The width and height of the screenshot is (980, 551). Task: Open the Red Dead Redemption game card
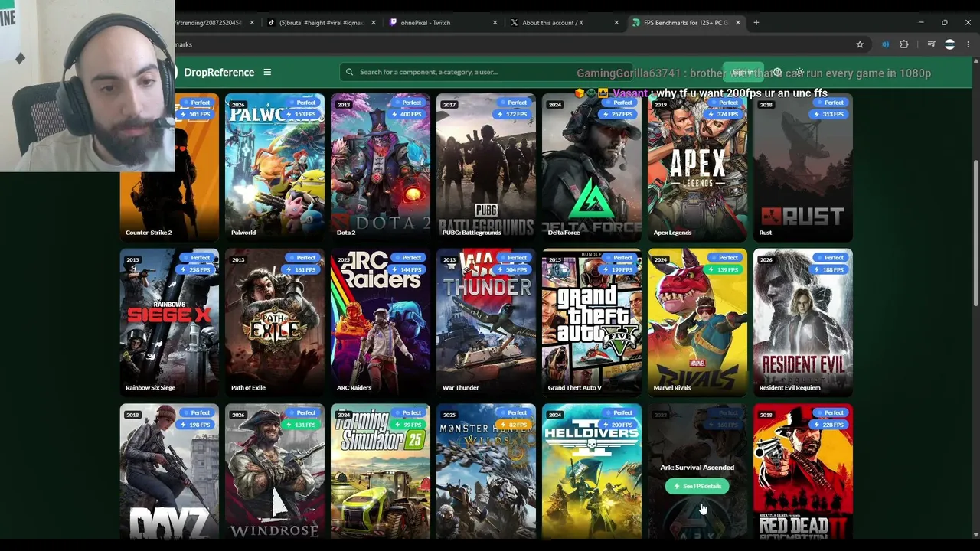click(x=803, y=471)
